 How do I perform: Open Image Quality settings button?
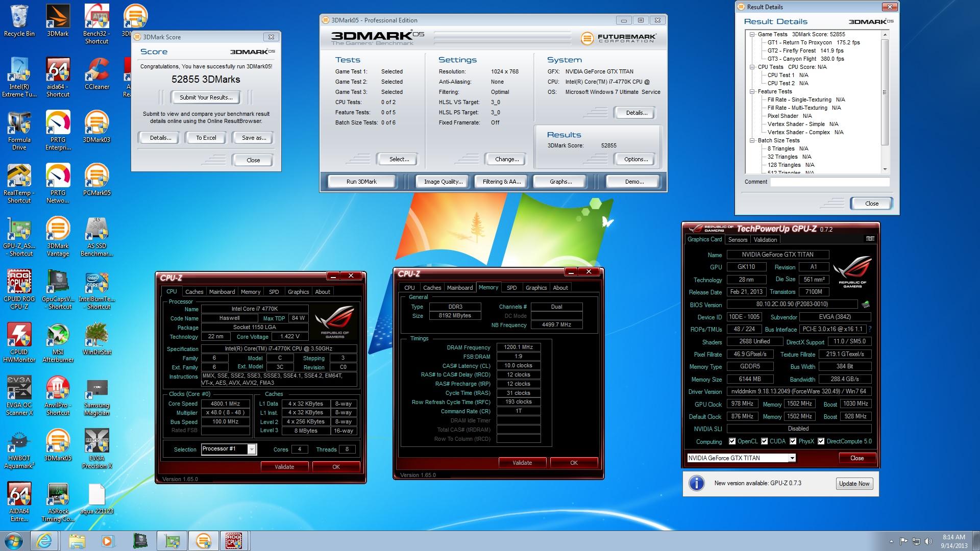[443, 182]
